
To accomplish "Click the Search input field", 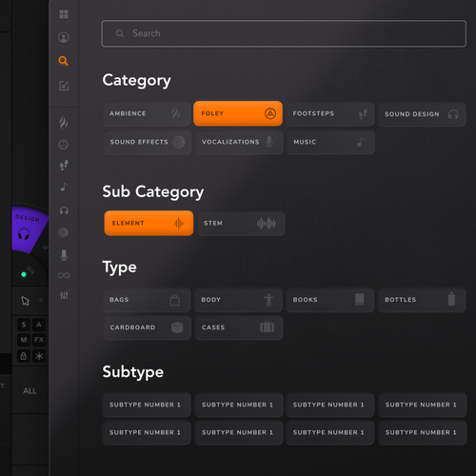I will [x=284, y=33].
